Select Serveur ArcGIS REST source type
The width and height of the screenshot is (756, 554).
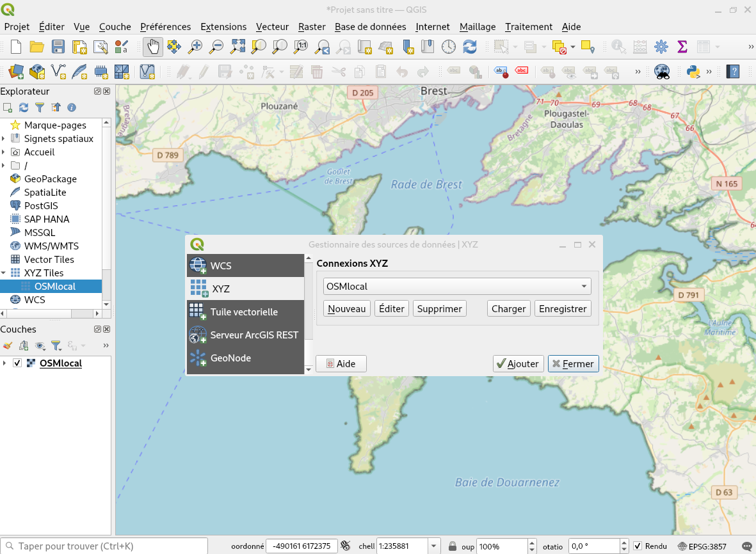[245, 335]
